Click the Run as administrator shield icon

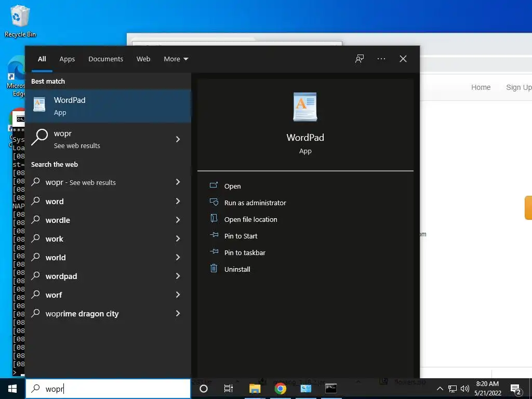214,202
